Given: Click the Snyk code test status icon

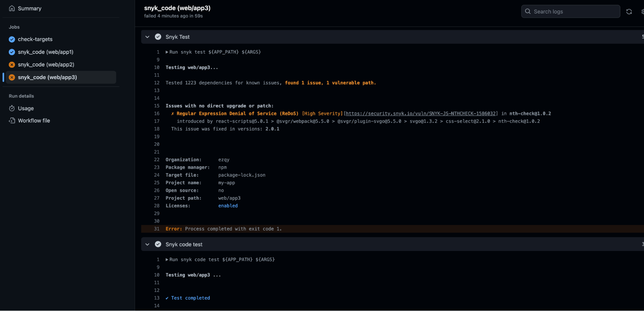Looking at the screenshot, I should [x=158, y=245].
